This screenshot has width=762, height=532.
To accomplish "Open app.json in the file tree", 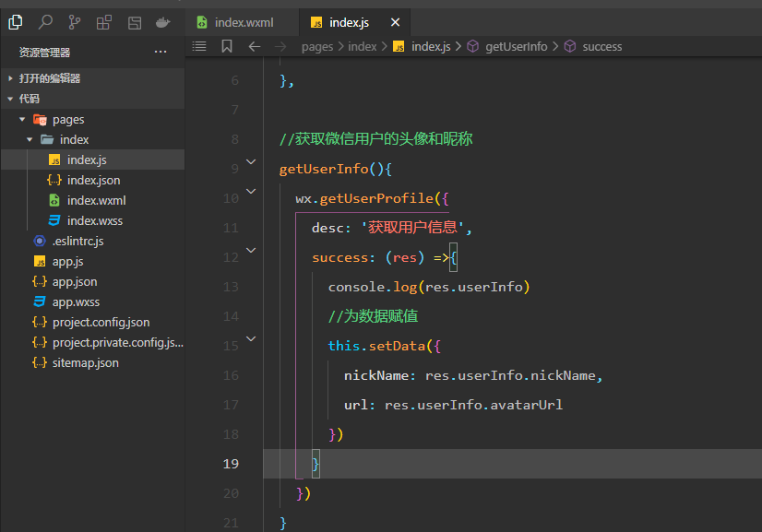I will pyautogui.click(x=74, y=281).
